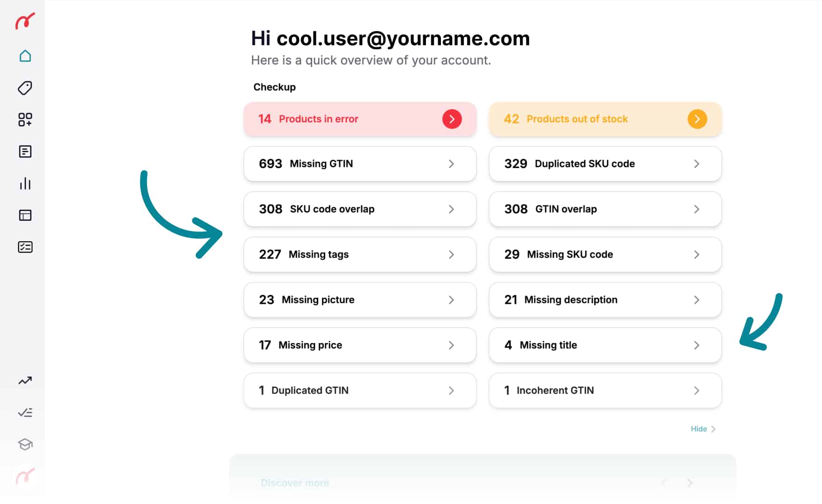Viewport: 822px width, 504px height.
Task: Open the Home icon in sidebar
Action: 25,56
